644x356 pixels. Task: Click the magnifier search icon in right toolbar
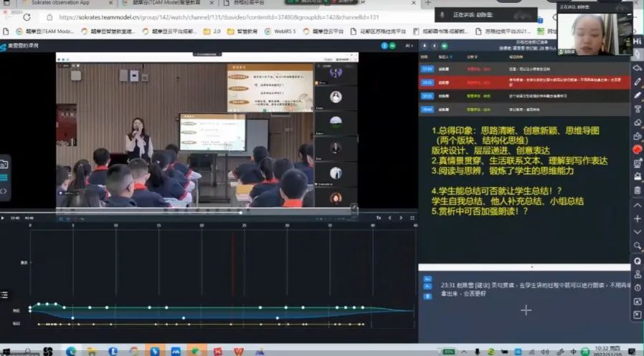(x=637, y=246)
